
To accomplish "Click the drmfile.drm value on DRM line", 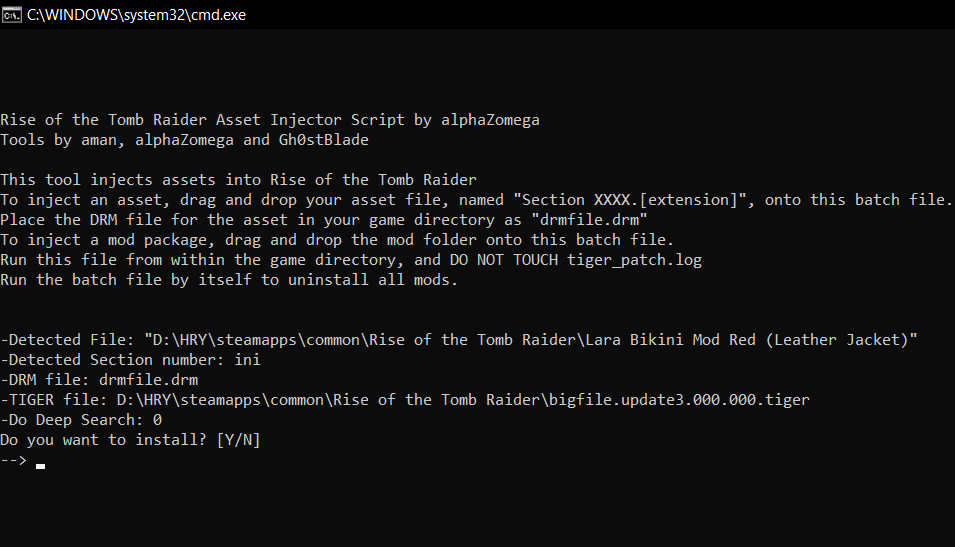I will (149, 380).
